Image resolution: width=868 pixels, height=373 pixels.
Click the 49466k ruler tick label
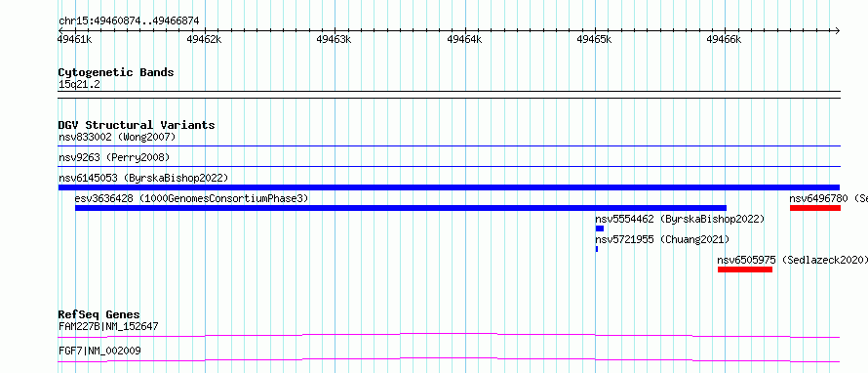[724, 39]
